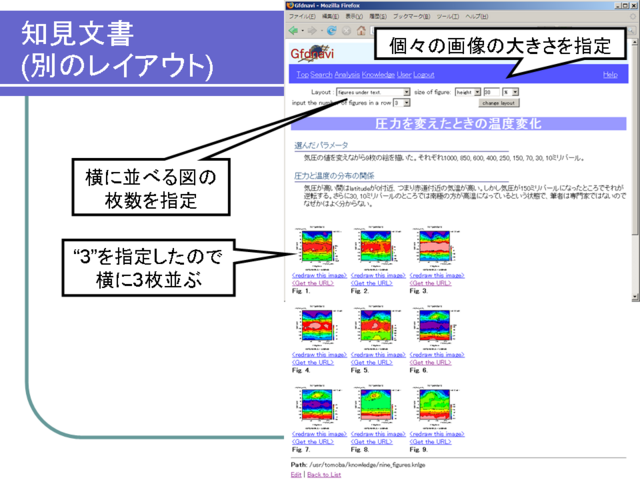Click the Fig. 8 thumbnail image
Image resolution: width=640 pixels, height=480 pixels.
(x=376, y=406)
